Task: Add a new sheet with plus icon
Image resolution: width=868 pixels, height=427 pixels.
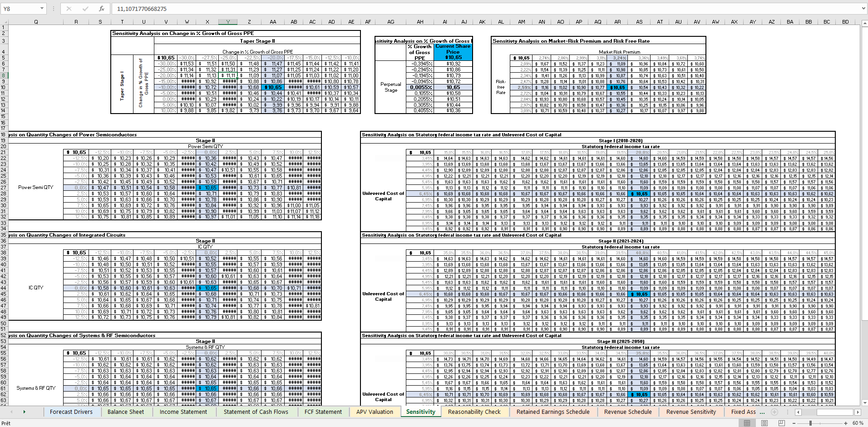Action: click(x=774, y=412)
